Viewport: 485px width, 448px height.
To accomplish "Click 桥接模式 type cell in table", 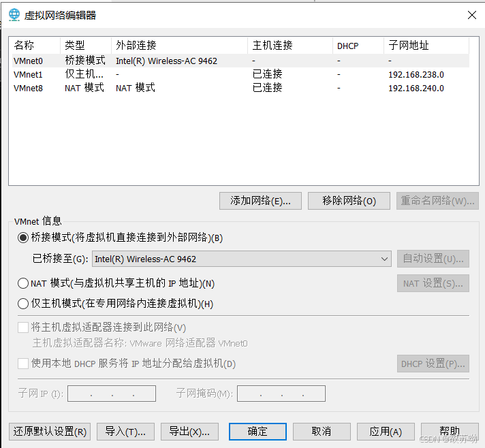I will [x=85, y=61].
